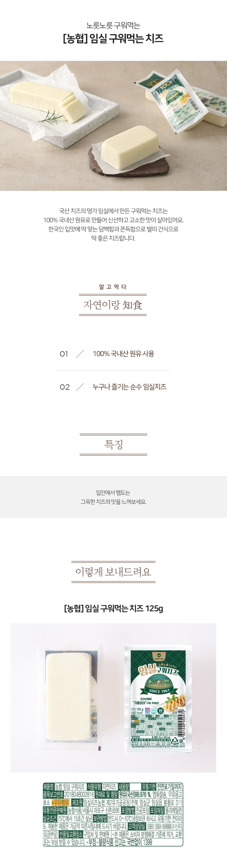Click the rosemary sprig beside sliced cheese
Screen dimensions: 227x868
51,116
